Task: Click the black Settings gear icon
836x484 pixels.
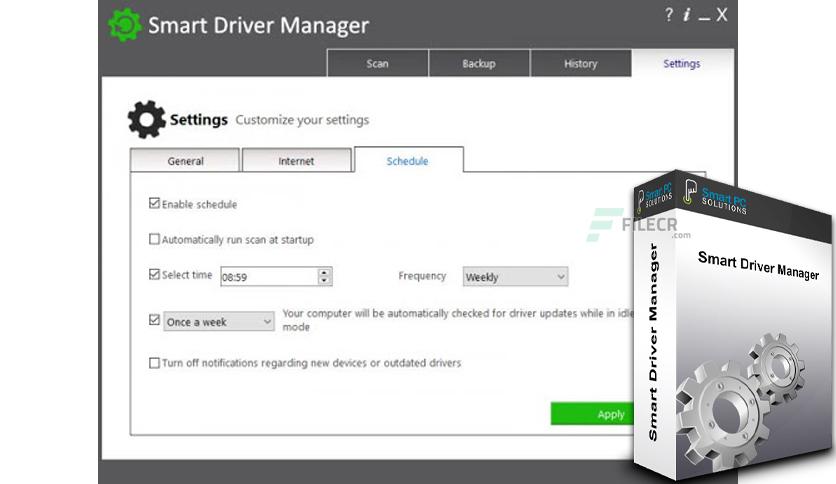Action: 147,119
